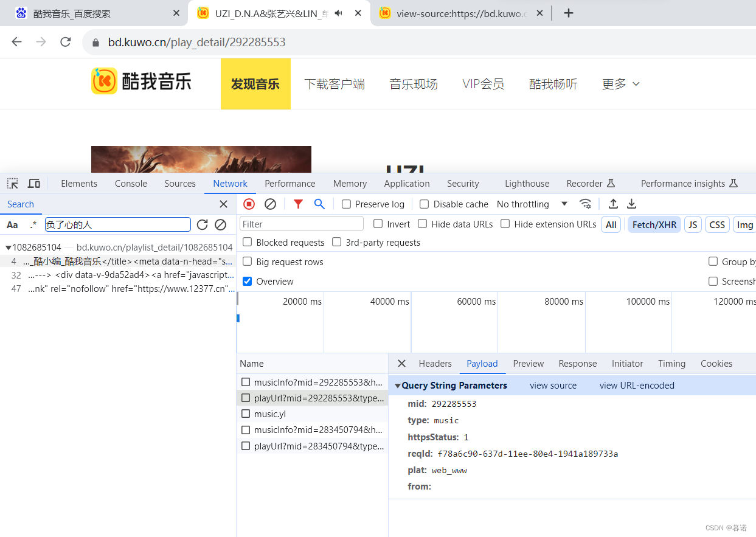Click 下载客户端 navigation link

click(335, 84)
